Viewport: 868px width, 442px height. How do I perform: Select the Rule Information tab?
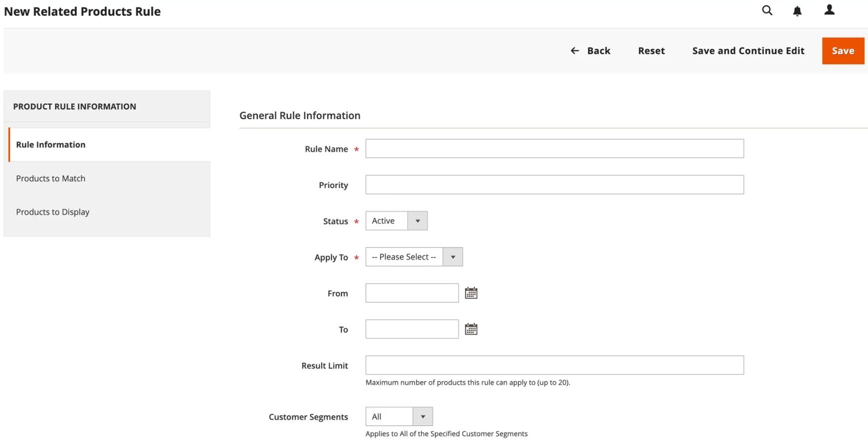pos(109,145)
